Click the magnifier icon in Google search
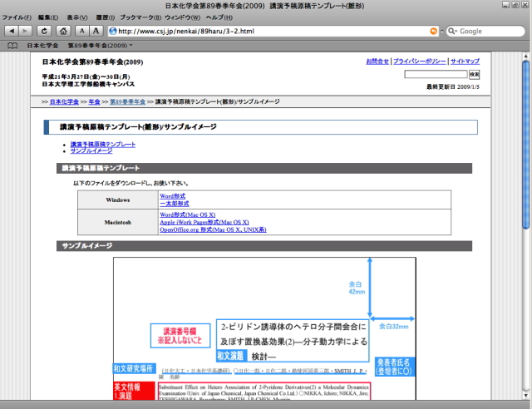532x409 pixels. pos(452,32)
